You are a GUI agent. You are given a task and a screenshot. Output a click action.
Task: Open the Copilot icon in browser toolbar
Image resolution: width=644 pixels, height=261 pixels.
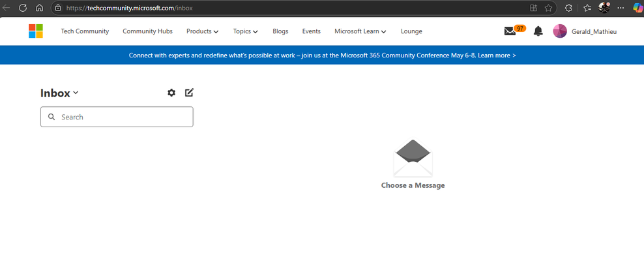(x=637, y=8)
